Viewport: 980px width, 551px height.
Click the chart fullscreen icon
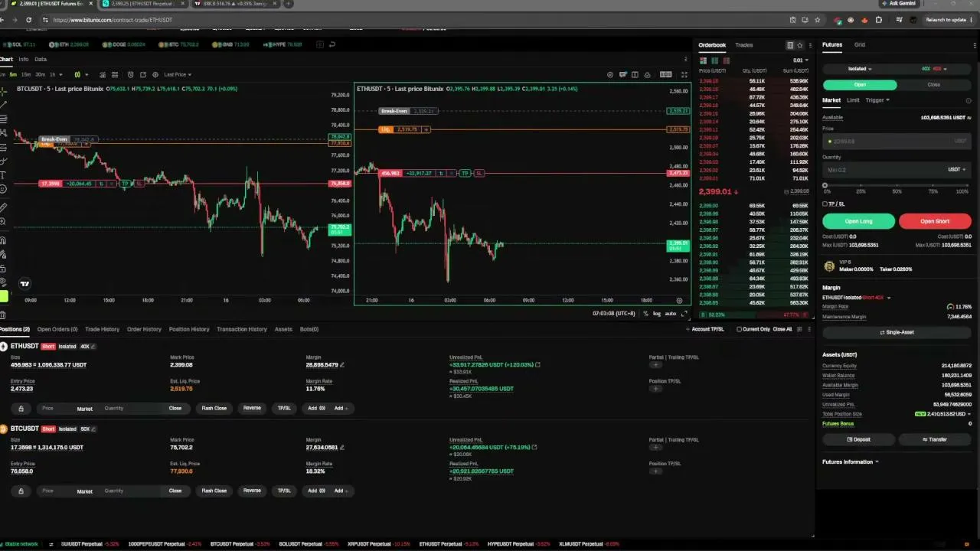(684, 74)
